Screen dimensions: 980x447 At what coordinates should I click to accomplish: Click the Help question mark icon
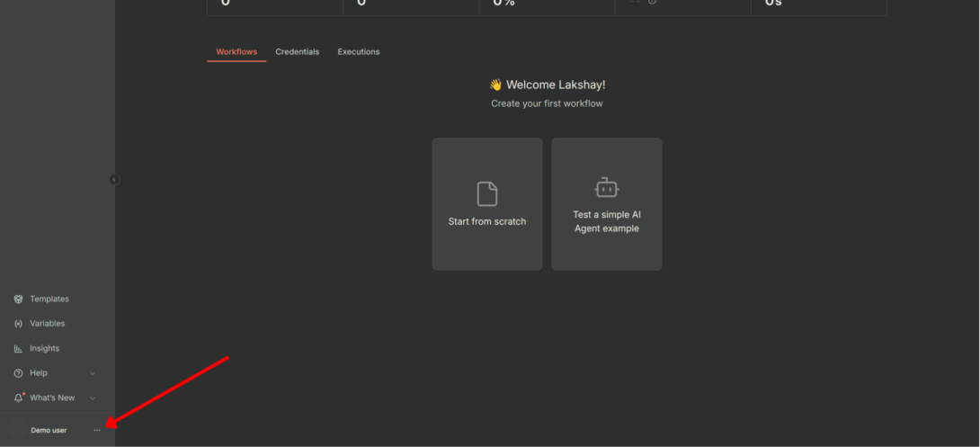[18, 373]
